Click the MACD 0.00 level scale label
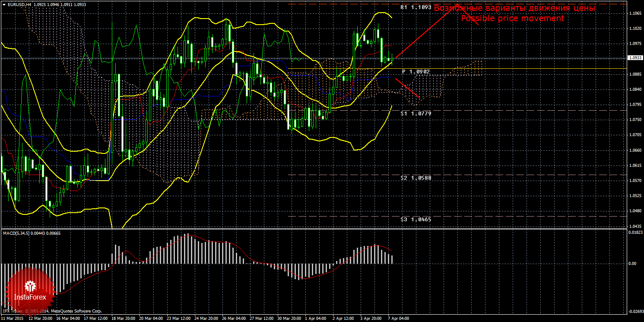This screenshot has height=322, width=644. [631, 263]
